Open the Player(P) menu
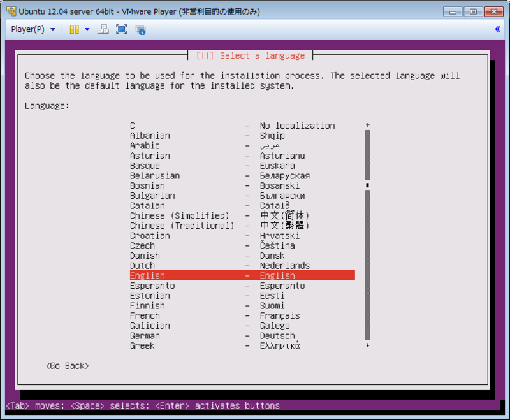Viewport: 510px width, 420px height. [33, 29]
